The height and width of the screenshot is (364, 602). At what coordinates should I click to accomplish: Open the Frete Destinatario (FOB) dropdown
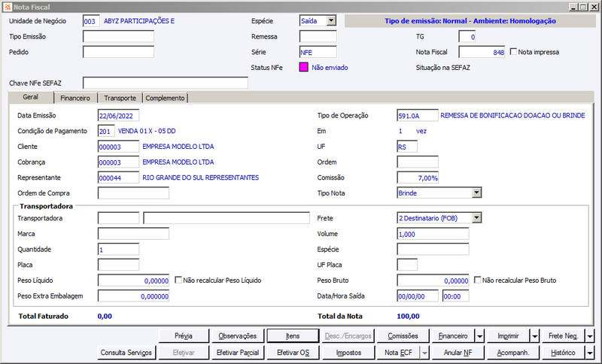pyautogui.click(x=476, y=218)
